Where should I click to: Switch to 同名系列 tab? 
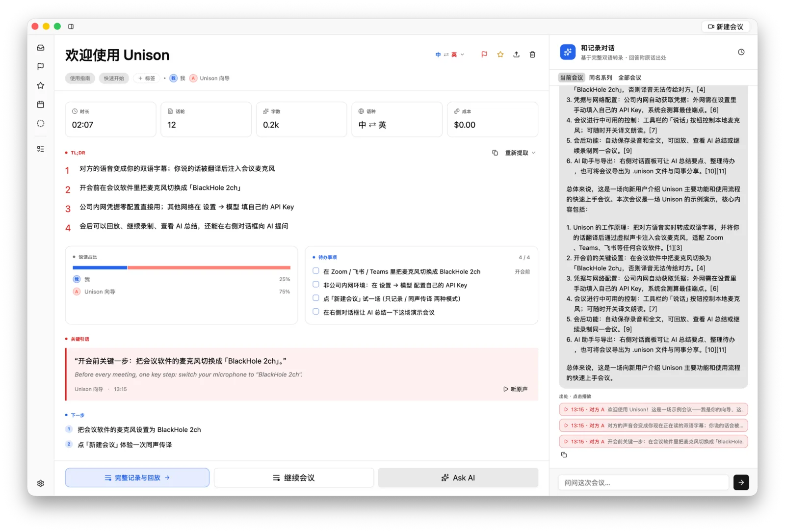point(601,78)
